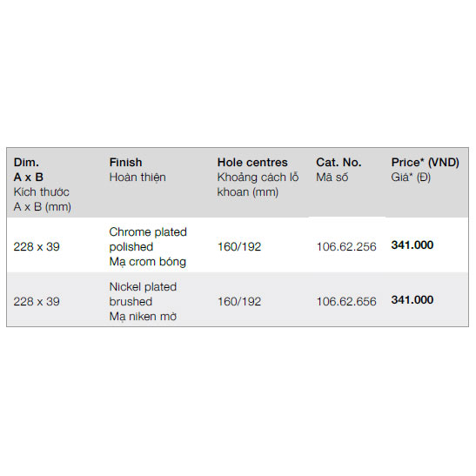This screenshot has height=476, width=476.
Task: Select the Finish column header
Action: (125, 163)
